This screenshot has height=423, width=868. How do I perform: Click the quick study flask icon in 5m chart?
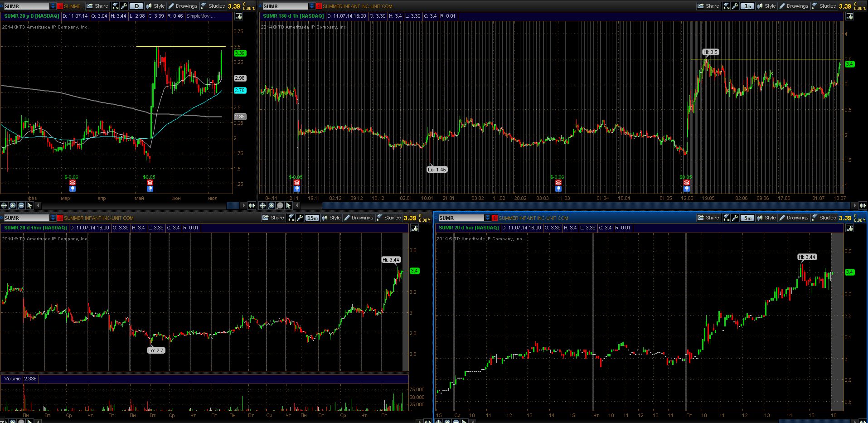pyautogui.click(x=727, y=218)
